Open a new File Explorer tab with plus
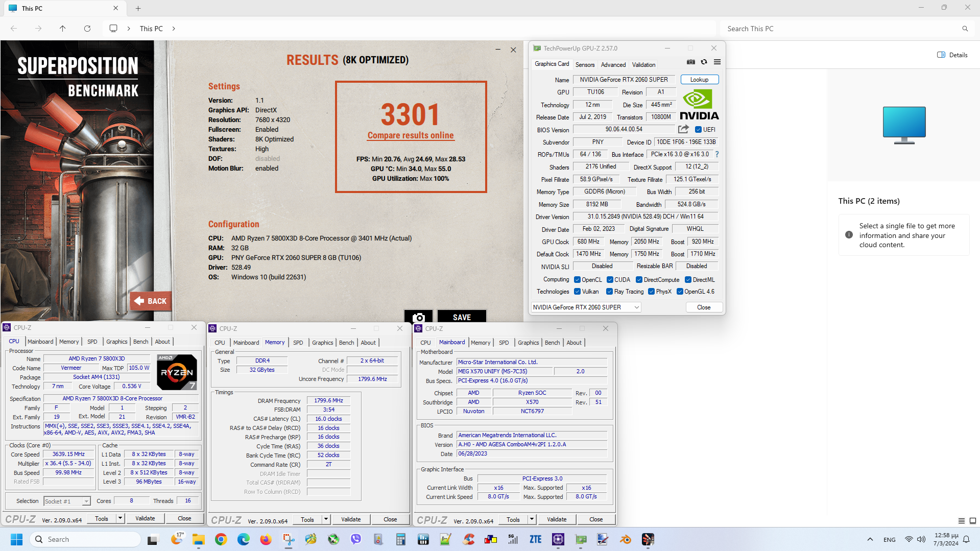The image size is (980, 551). point(138,8)
